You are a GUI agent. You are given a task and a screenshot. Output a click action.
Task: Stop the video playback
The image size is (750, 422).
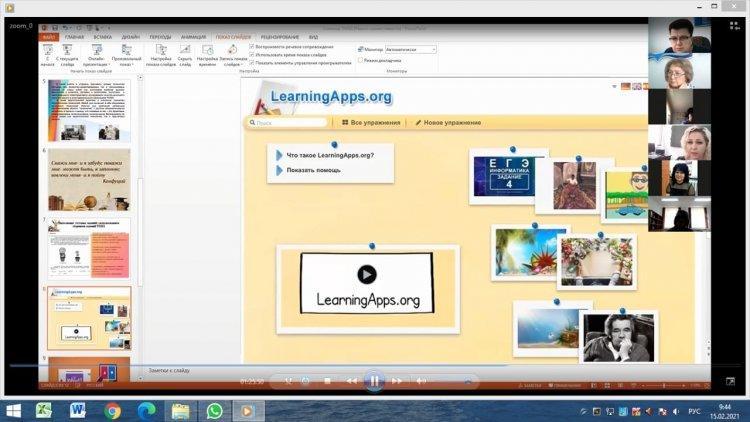pyautogui.click(x=327, y=381)
